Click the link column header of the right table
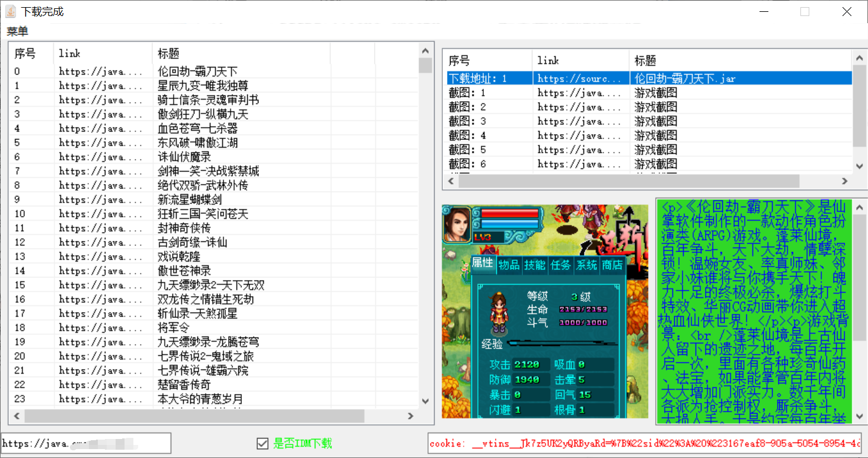Viewport: 868px width, 458px height. 581,61
